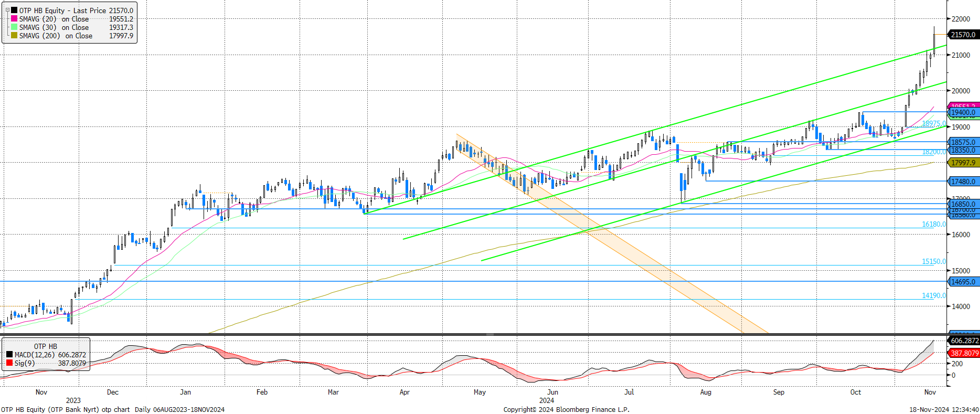Click the 15150.0 line annotation
This screenshot has height=414, width=980.
[934, 261]
